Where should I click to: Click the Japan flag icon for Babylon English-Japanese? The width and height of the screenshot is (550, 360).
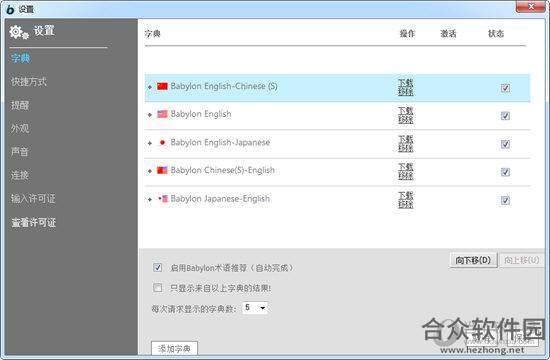pyautogui.click(x=162, y=142)
